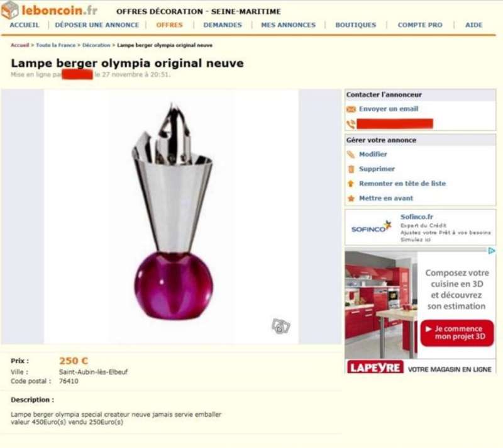Click the Lampe Berger product photo

(x=171, y=216)
